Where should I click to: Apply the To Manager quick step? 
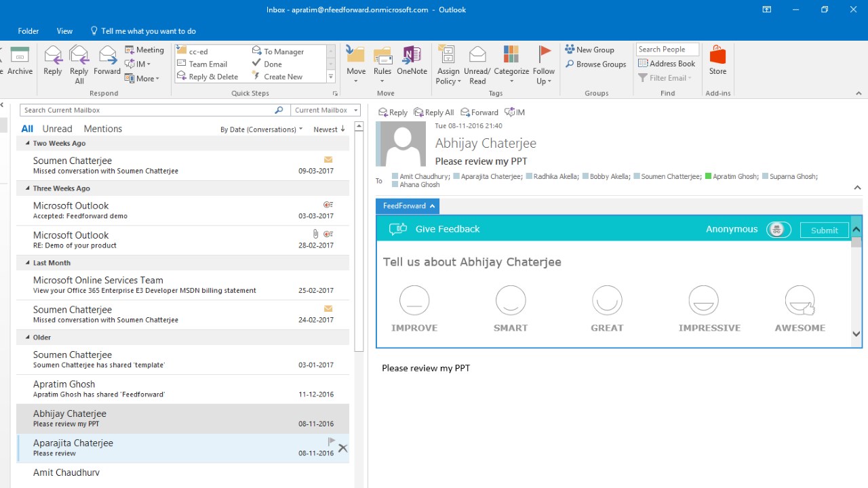coord(278,52)
